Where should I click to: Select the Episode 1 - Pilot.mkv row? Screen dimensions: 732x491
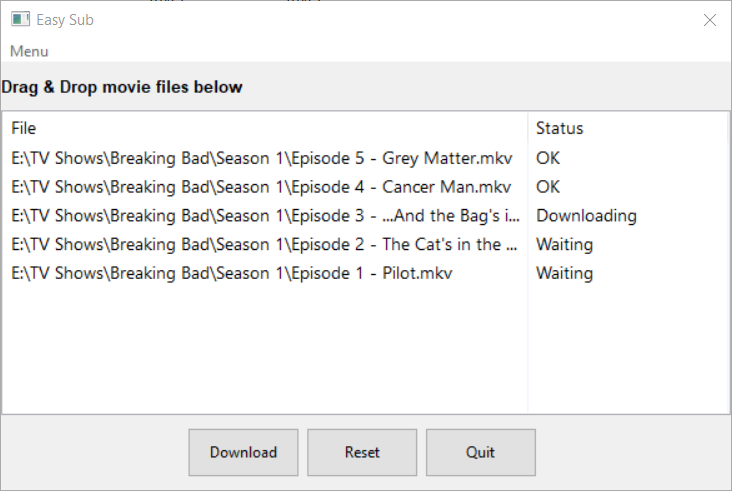click(232, 273)
